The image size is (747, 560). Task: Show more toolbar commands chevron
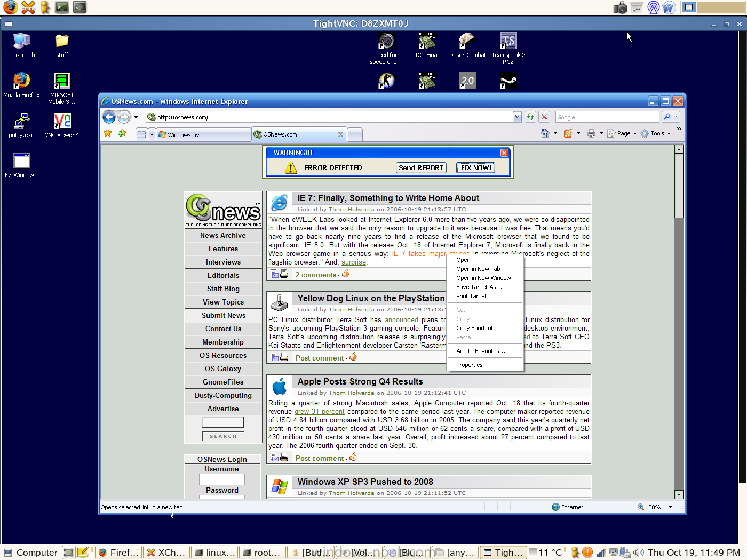click(x=679, y=129)
